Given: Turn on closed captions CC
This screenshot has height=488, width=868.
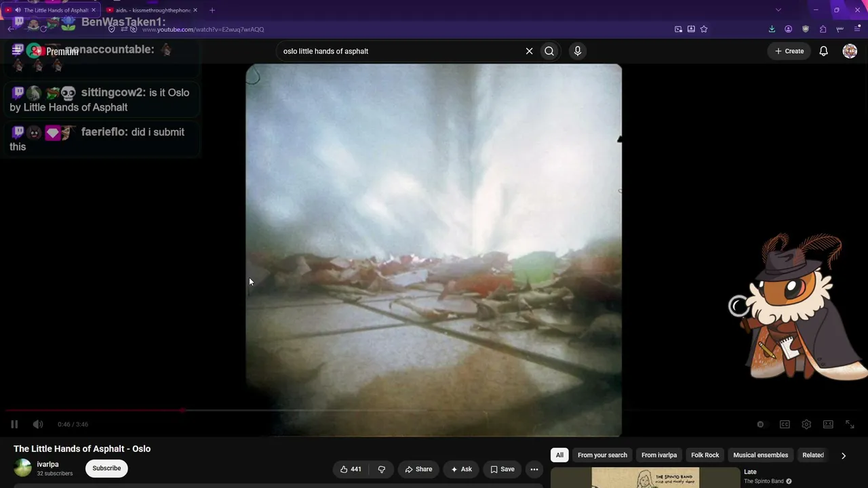Looking at the screenshot, I should point(785,424).
